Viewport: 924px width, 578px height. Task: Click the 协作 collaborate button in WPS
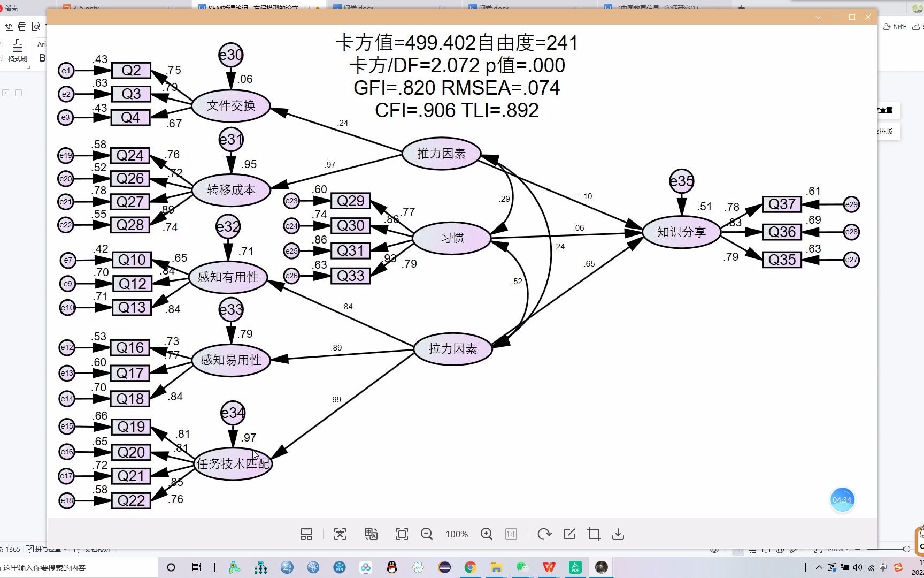(896, 26)
